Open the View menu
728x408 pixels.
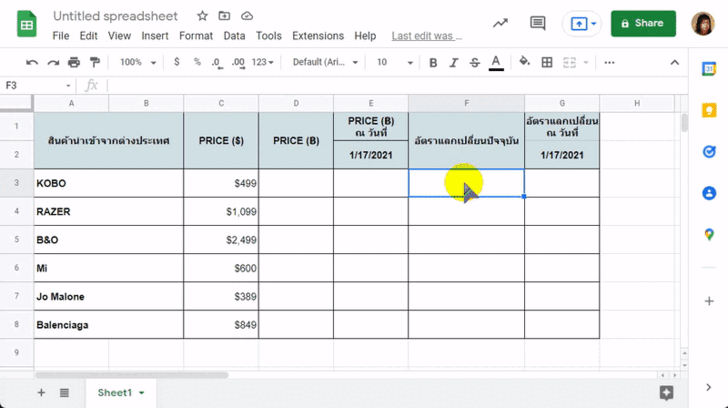[119, 36]
